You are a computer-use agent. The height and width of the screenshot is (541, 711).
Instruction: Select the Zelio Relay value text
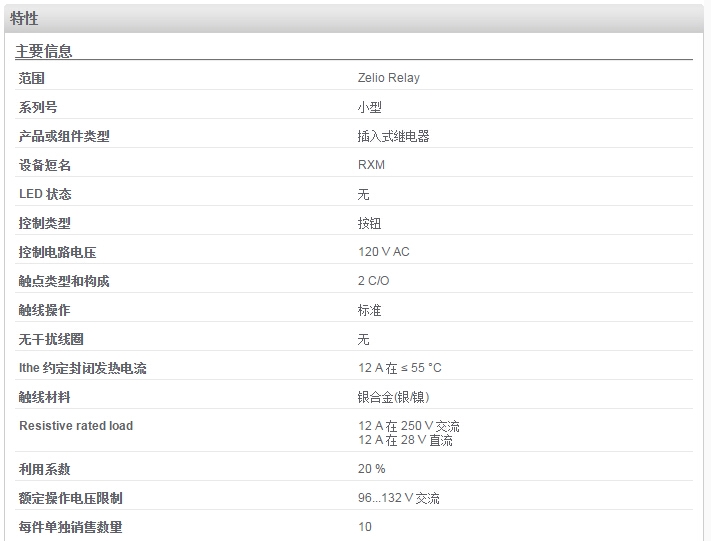pyautogui.click(x=389, y=78)
